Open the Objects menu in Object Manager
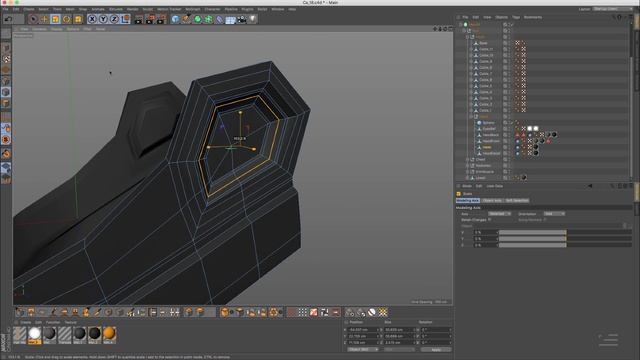 (501, 17)
